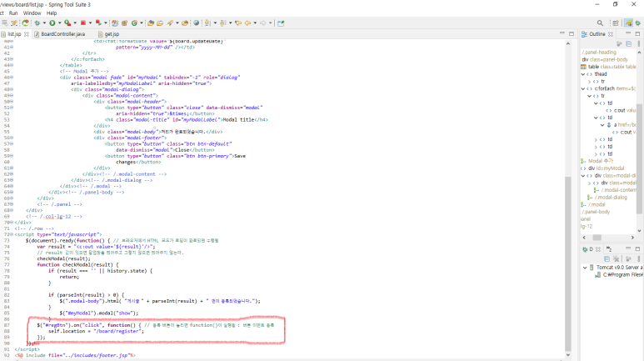
Task: Collapse the thead node in Outline
Action: (583, 74)
